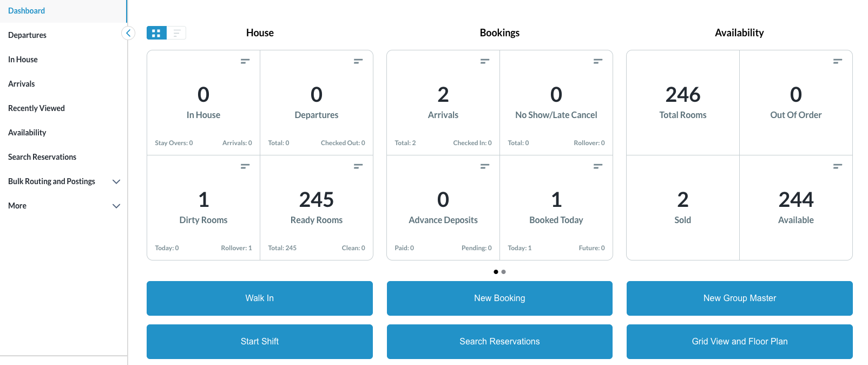Image resolution: width=868 pixels, height=365 pixels.
Task: Click the Booked Today count tile
Action: (x=556, y=207)
